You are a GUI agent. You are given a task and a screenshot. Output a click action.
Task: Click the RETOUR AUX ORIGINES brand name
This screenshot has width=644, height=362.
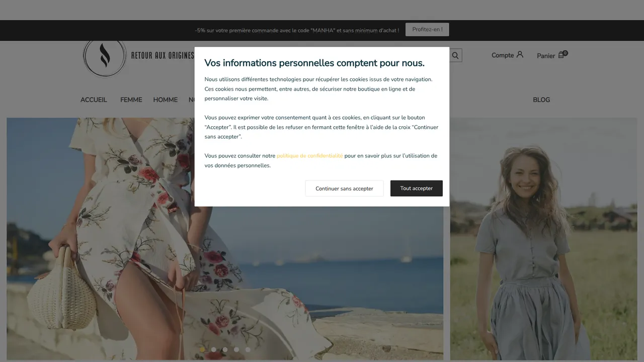[x=163, y=55]
